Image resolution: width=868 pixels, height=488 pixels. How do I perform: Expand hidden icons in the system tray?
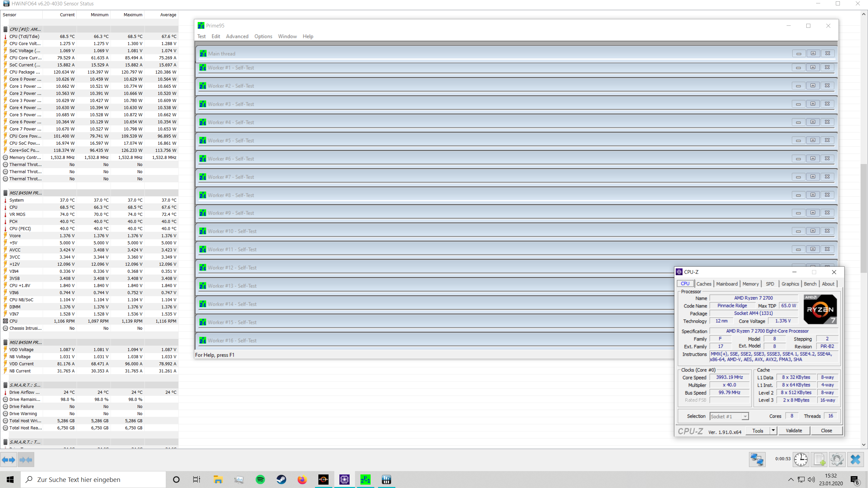pos(790,480)
